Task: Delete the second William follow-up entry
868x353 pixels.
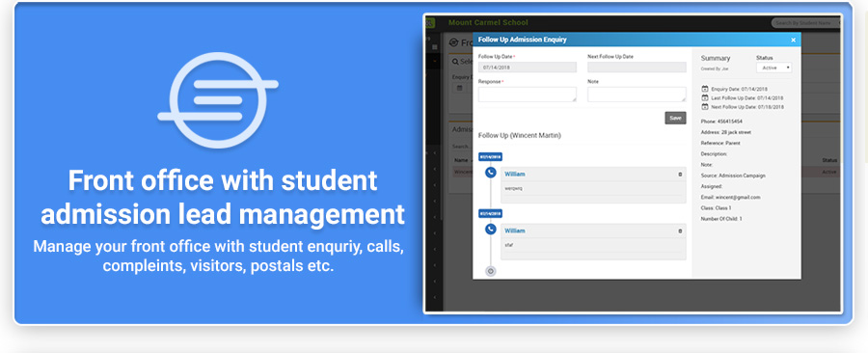Action: tap(680, 231)
